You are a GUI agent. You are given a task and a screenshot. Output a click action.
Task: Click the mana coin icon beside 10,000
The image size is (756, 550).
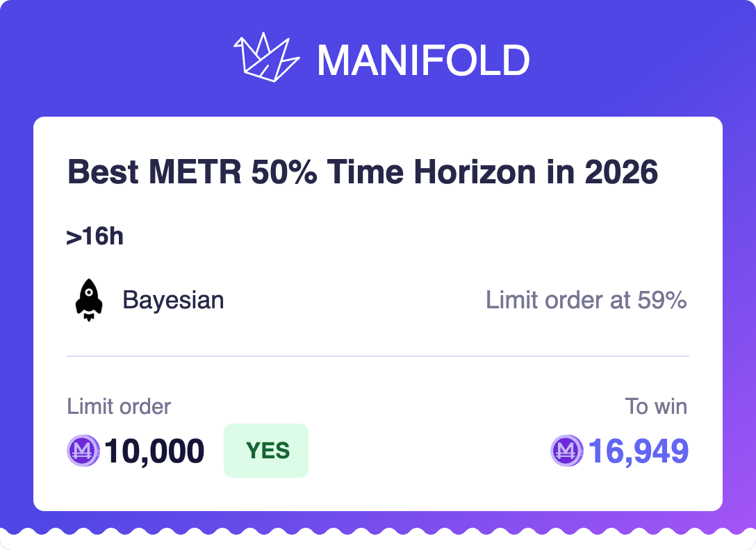point(83,451)
